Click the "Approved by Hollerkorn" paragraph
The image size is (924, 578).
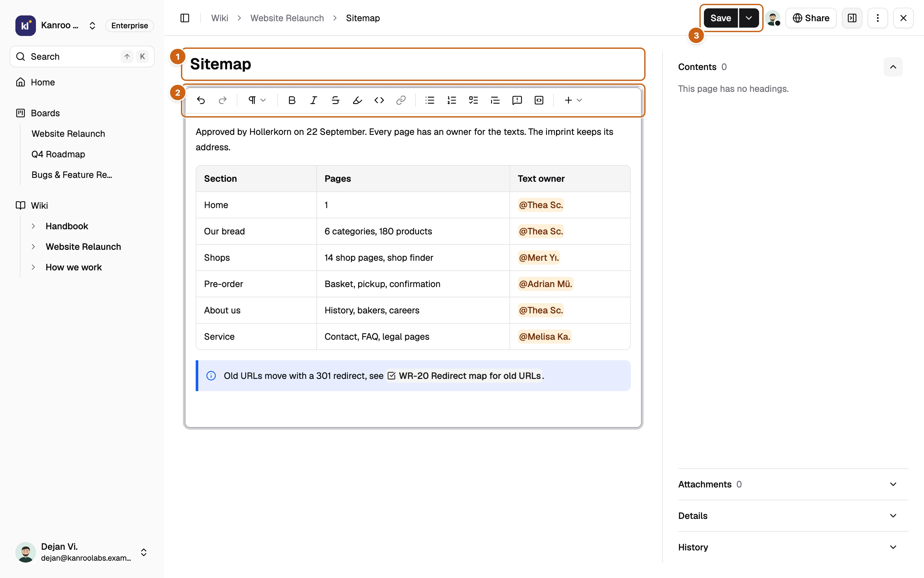click(405, 140)
